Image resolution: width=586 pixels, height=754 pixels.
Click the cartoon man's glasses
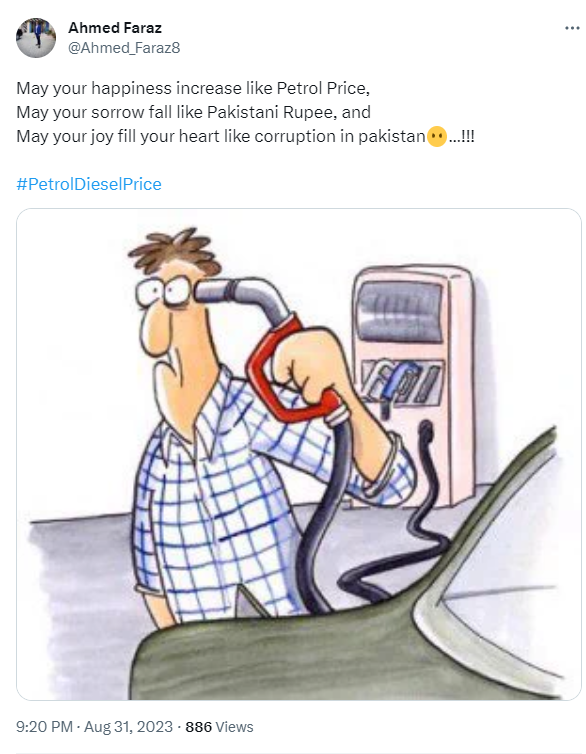166,292
